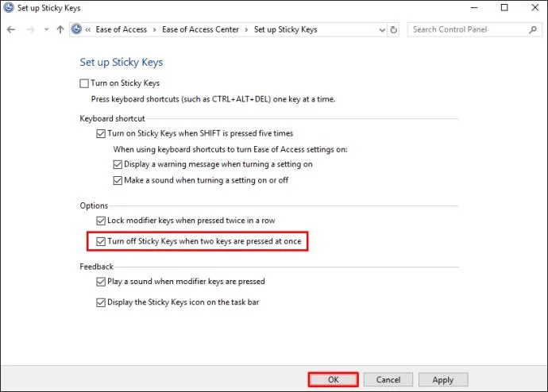The width and height of the screenshot is (548, 392).
Task: Toggle Sticky Keys when SHIFT pressed five times
Action: (x=101, y=133)
